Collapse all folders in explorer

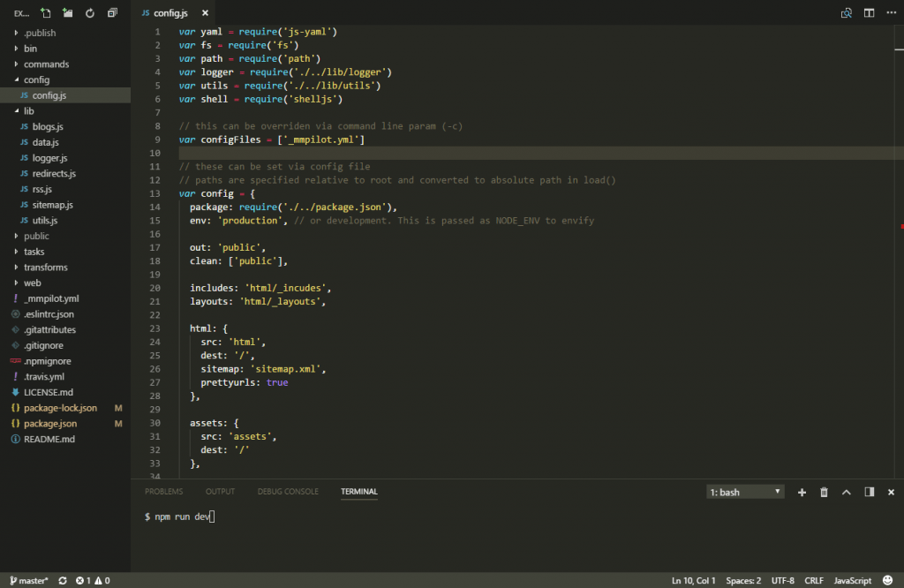(x=112, y=12)
